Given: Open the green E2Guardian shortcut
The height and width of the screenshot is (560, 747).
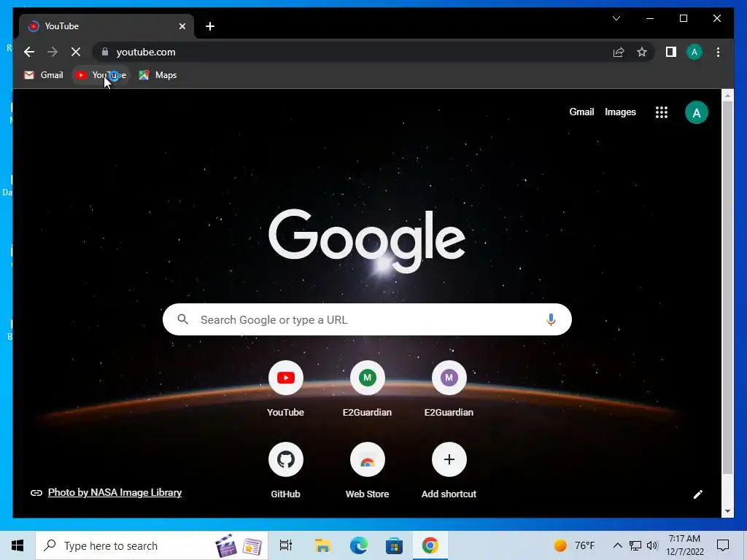Looking at the screenshot, I should coord(367,389).
